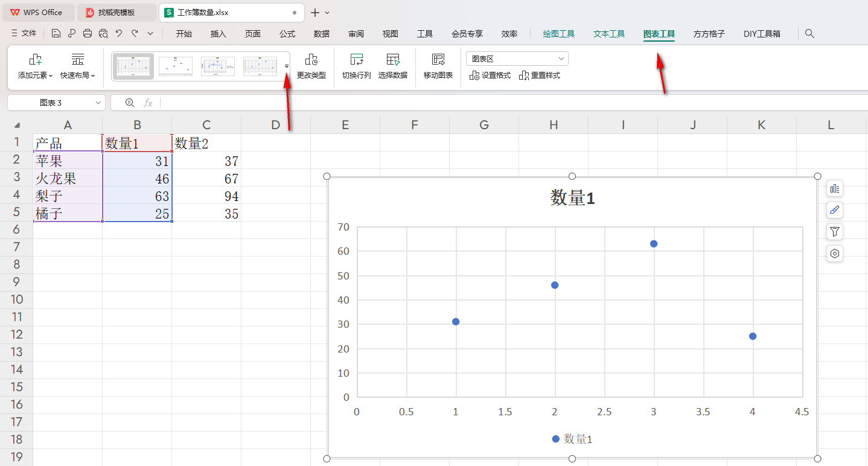The width and height of the screenshot is (868, 466).
Task: Select the second chart style thumbnail
Action: point(176,66)
